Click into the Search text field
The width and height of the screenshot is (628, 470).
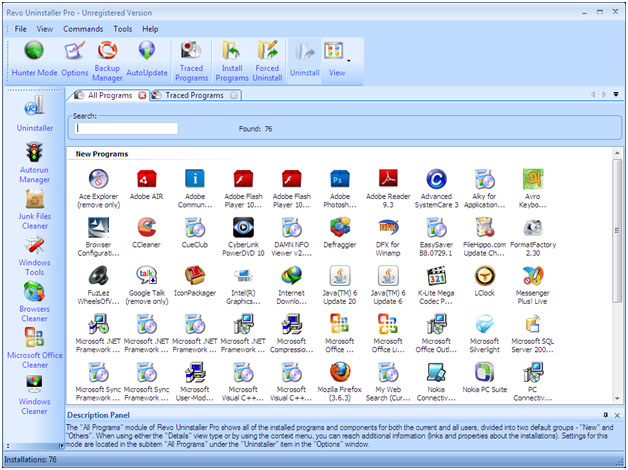point(127,128)
